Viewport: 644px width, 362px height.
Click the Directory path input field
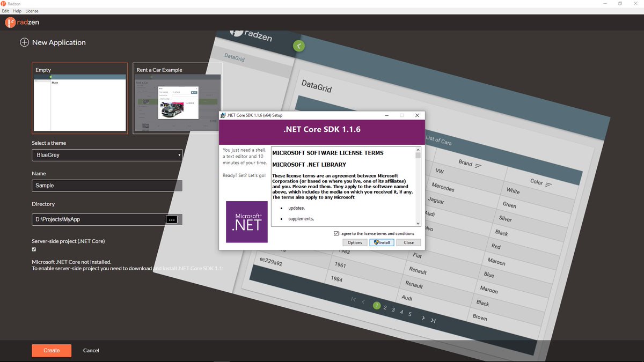[99, 219]
